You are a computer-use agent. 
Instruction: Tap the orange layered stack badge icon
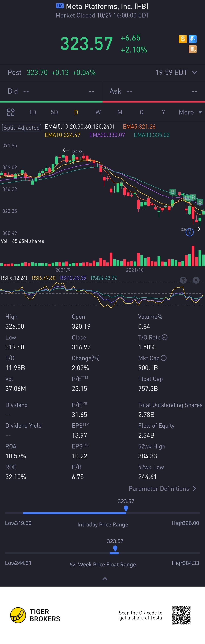click(192, 49)
